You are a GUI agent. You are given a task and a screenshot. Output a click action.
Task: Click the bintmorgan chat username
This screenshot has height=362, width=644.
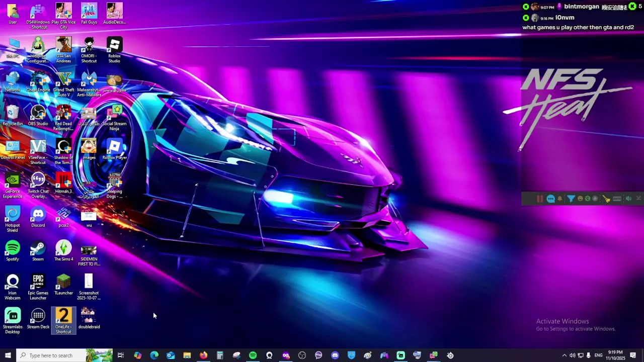tap(582, 7)
